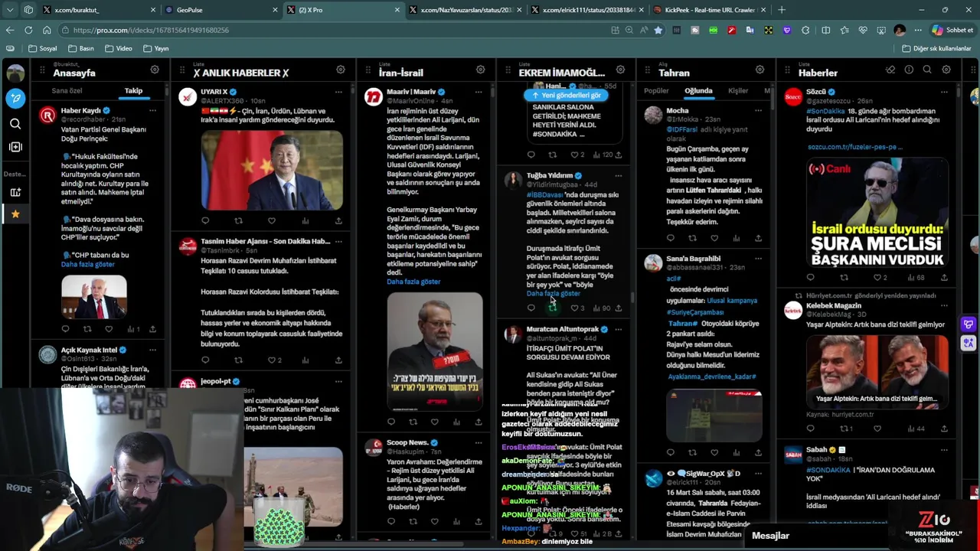The image size is (980, 551).
Task: Open more options on Tuğba Yıldırım post
Action: [618, 176]
